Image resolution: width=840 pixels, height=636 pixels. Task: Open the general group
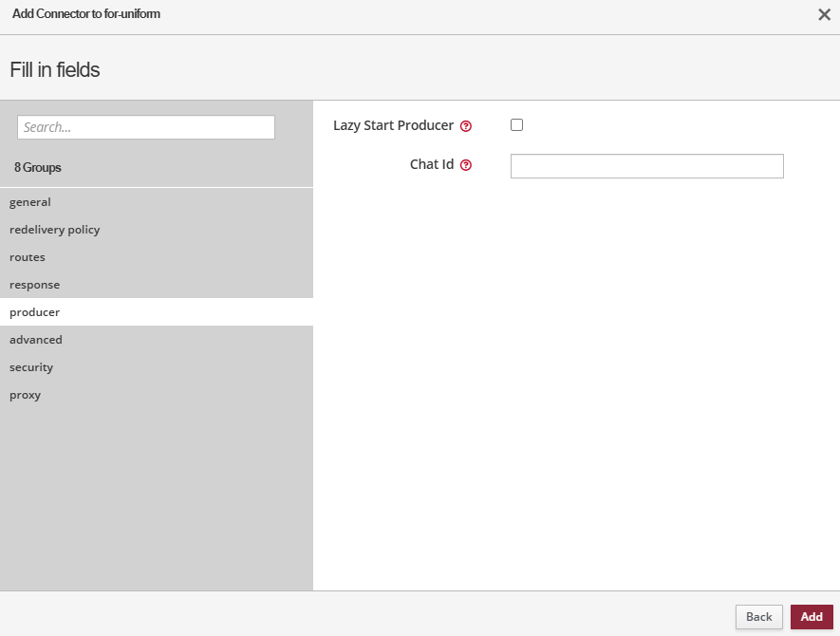click(30, 202)
